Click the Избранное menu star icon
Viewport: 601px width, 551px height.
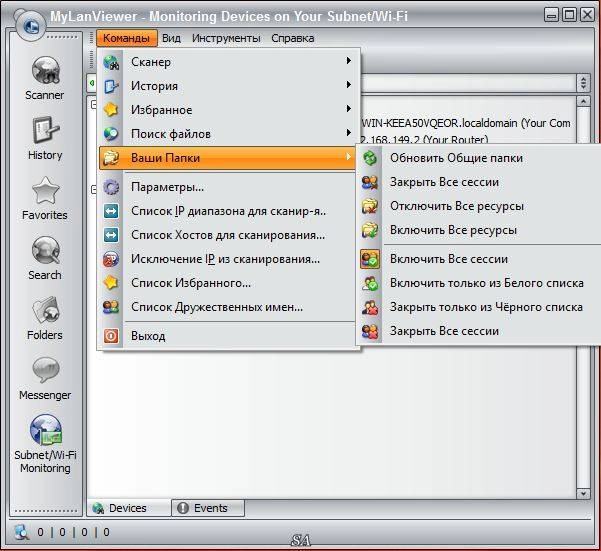click(x=111, y=110)
